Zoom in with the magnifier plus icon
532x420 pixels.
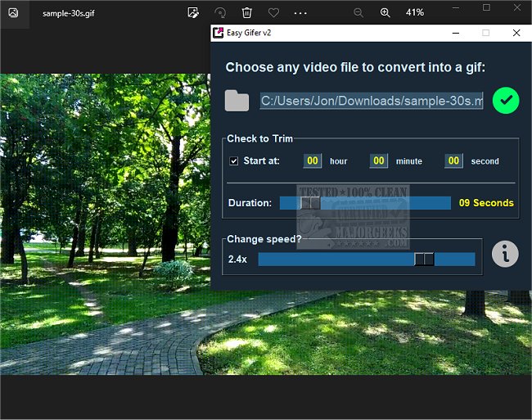(x=385, y=13)
